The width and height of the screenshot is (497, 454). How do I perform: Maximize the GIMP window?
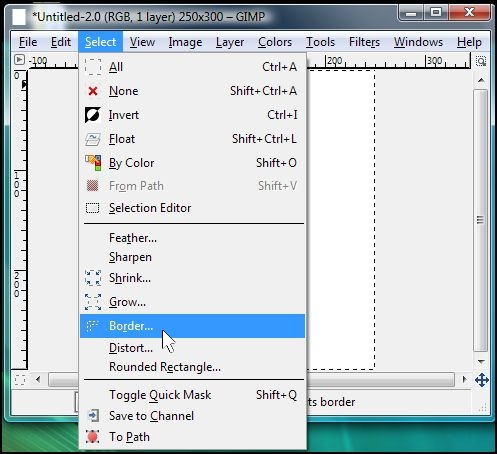(x=435, y=13)
